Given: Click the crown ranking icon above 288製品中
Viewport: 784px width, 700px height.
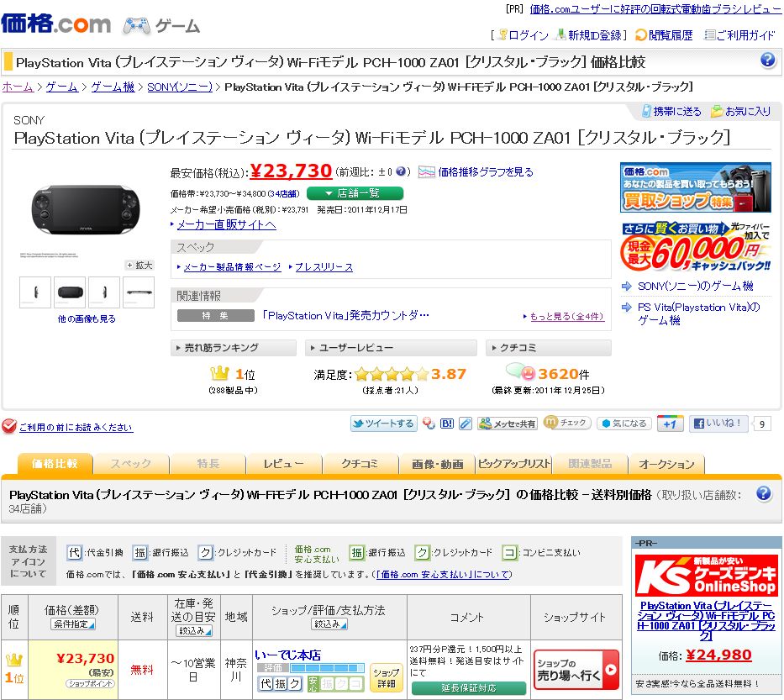Looking at the screenshot, I should 220,373.
